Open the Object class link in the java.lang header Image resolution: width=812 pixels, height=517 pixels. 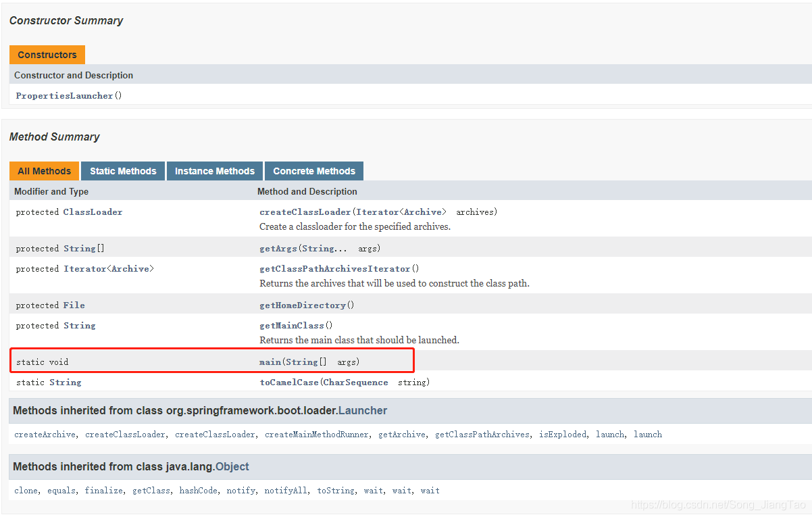[x=232, y=466]
